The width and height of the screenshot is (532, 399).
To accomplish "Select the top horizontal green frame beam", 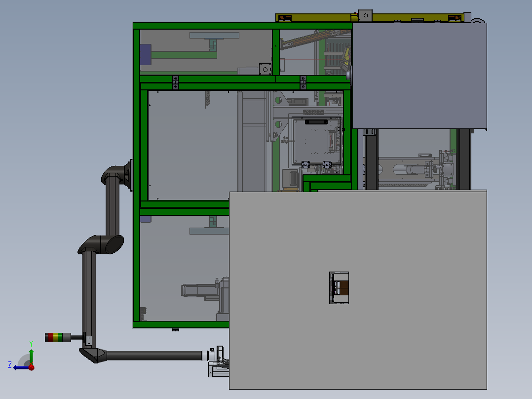I will (x=243, y=26).
